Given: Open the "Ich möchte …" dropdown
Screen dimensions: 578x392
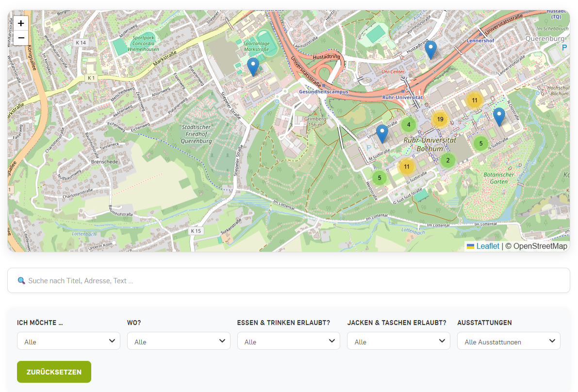Looking at the screenshot, I should point(68,341).
